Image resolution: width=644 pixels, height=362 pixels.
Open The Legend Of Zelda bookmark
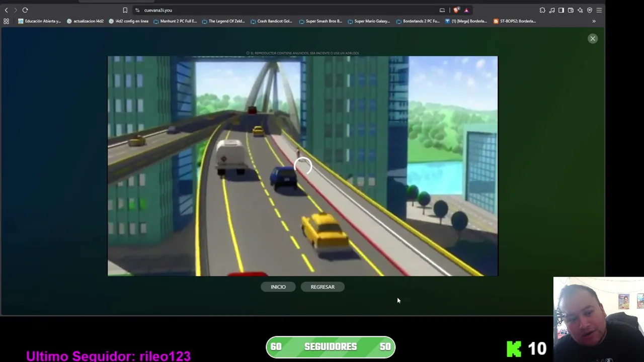(223, 21)
